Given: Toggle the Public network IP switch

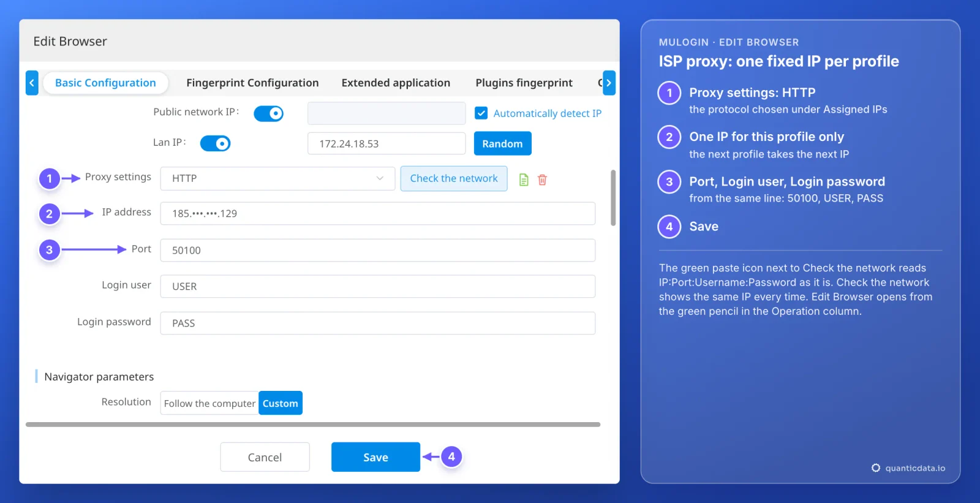Looking at the screenshot, I should click(x=268, y=113).
